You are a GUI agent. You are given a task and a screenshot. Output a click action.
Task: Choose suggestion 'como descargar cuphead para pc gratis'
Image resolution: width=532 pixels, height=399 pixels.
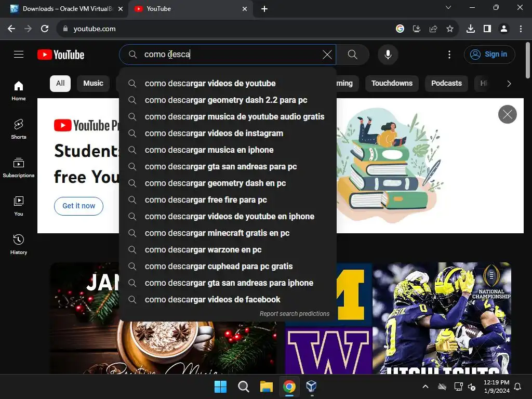tap(228, 267)
